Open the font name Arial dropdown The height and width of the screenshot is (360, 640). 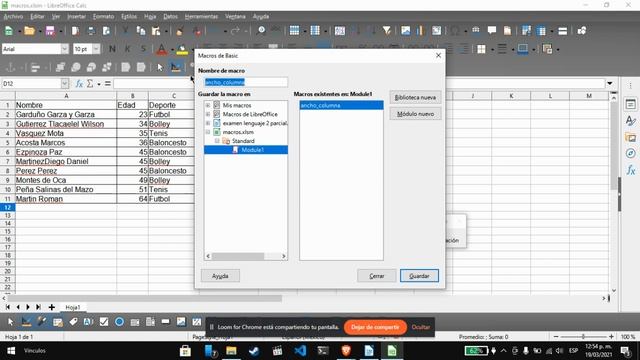[x=65, y=49]
